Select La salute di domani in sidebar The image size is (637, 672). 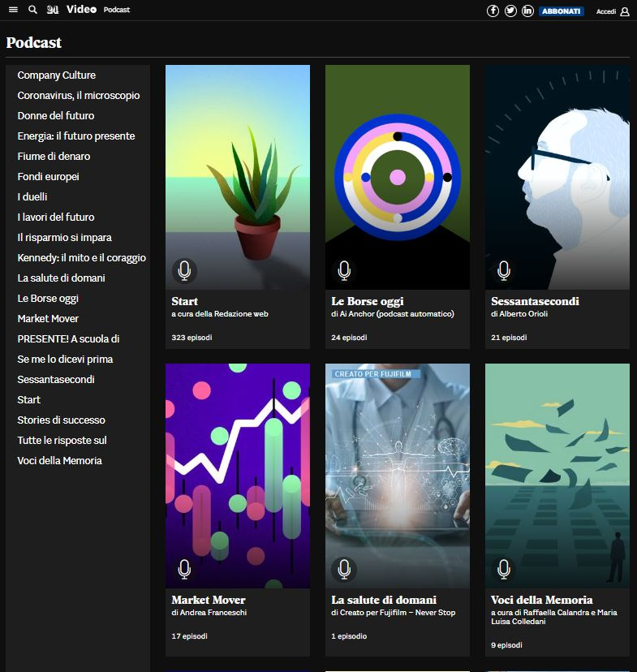pos(61,278)
